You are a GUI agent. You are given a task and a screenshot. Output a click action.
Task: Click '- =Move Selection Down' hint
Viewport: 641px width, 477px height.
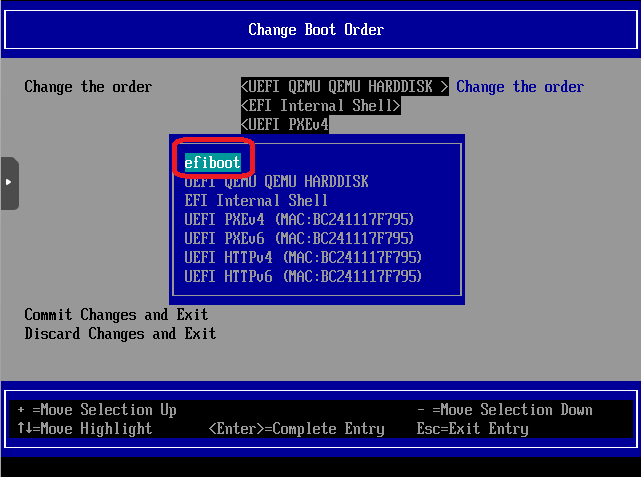click(x=504, y=410)
